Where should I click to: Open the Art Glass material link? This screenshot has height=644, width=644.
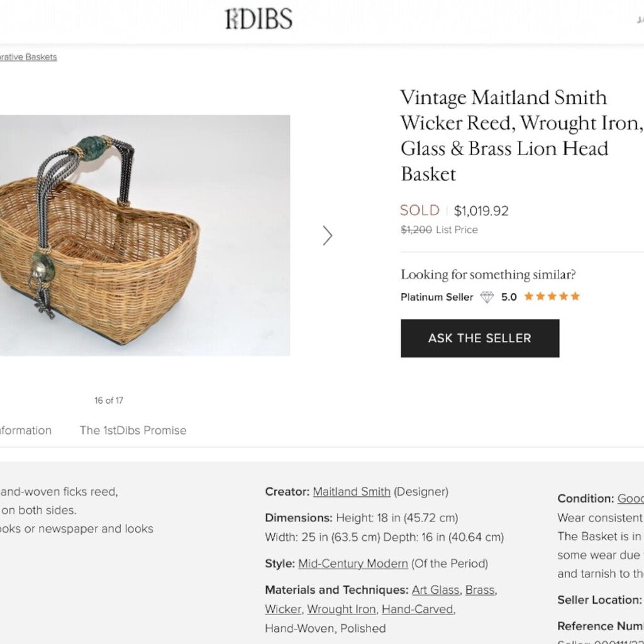click(x=435, y=590)
